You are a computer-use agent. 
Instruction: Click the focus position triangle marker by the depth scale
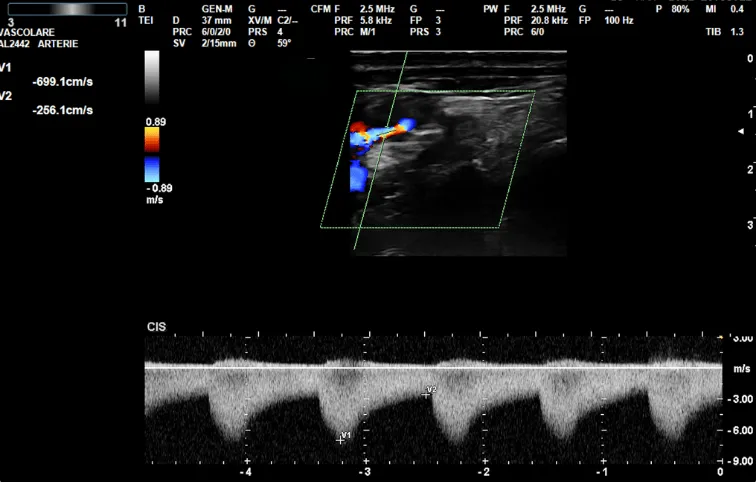(741, 132)
